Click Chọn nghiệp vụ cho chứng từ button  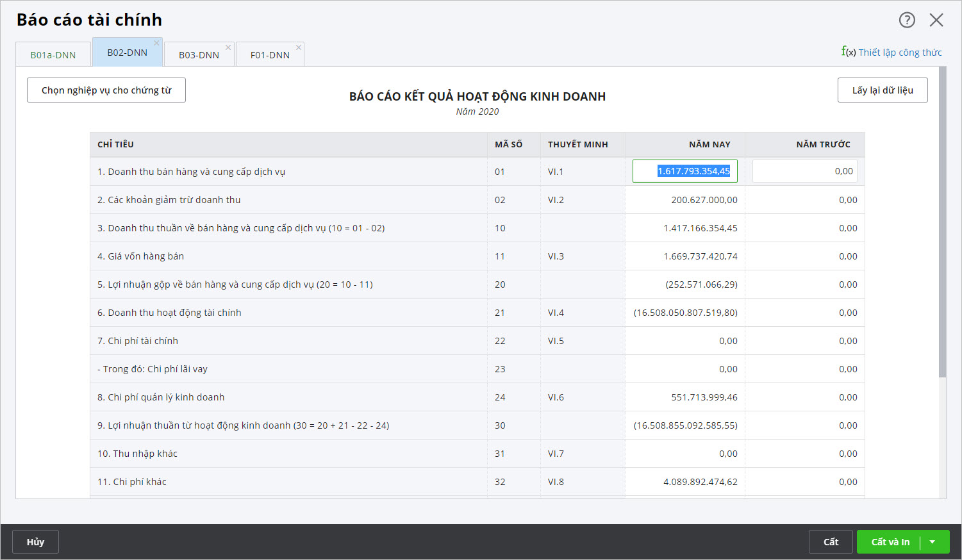(x=106, y=90)
